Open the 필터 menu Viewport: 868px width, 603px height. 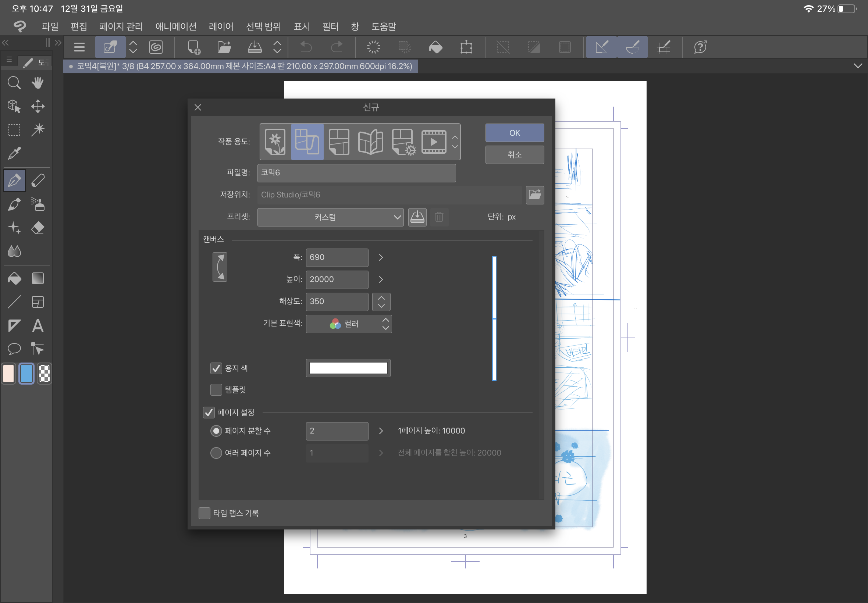coord(330,26)
